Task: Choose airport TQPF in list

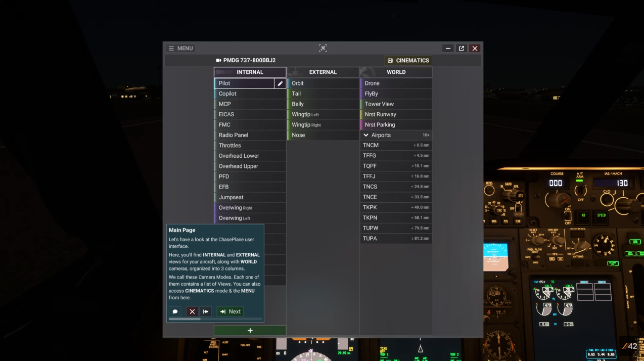Action: [x=396, y=166]
